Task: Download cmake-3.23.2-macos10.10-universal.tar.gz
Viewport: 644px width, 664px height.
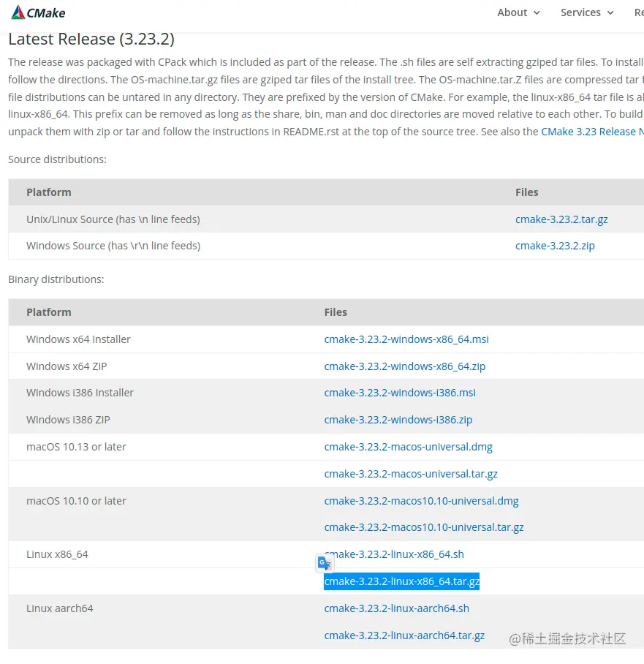Action: click(x=424, y=527)
